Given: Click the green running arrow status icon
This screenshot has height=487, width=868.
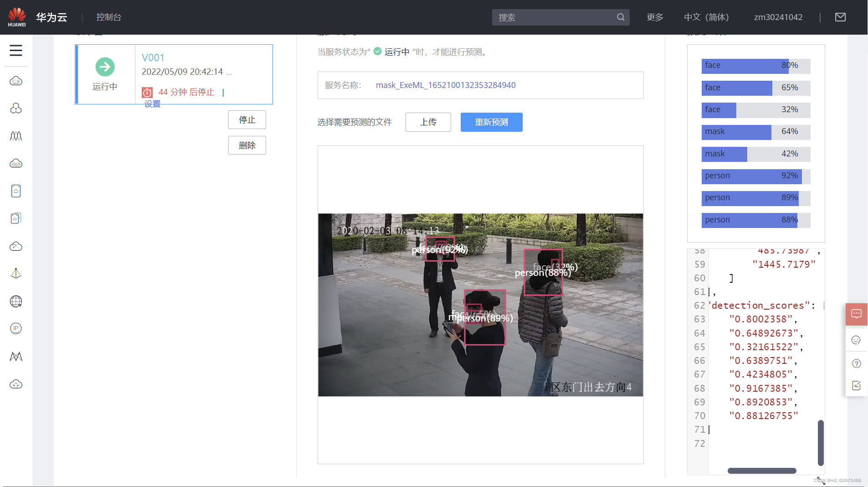Looking at the screenshot, I should point(105,67).
